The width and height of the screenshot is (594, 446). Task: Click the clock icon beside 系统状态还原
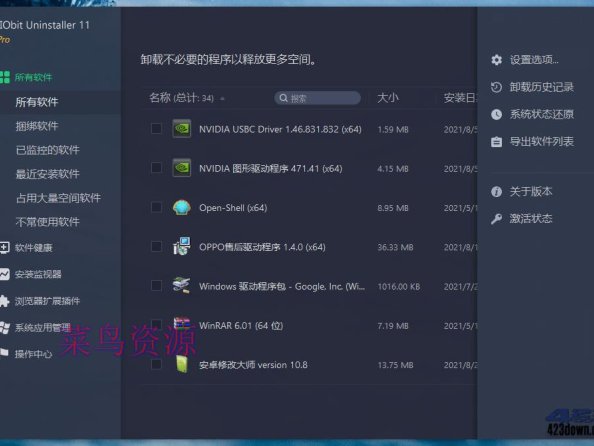click(496, 114)
